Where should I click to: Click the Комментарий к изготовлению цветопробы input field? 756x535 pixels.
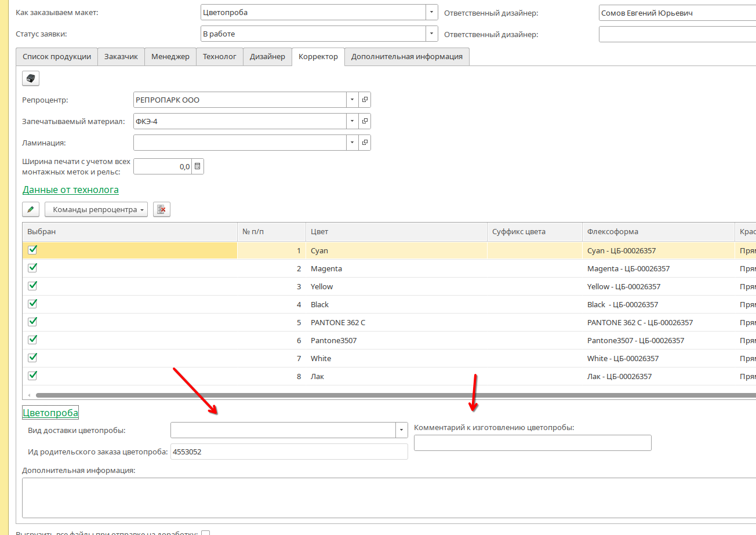point(532,443)
